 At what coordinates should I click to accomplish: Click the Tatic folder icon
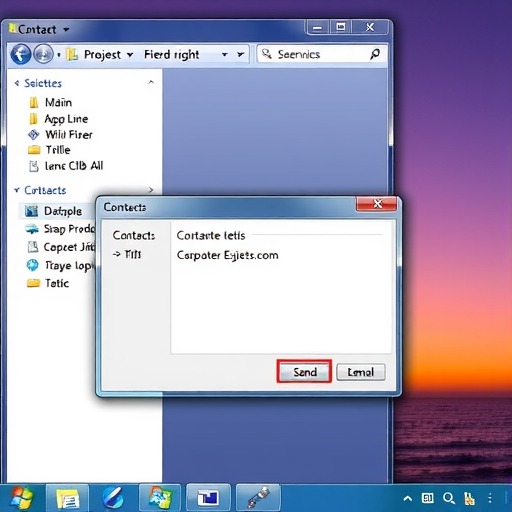tap(33, 283)
